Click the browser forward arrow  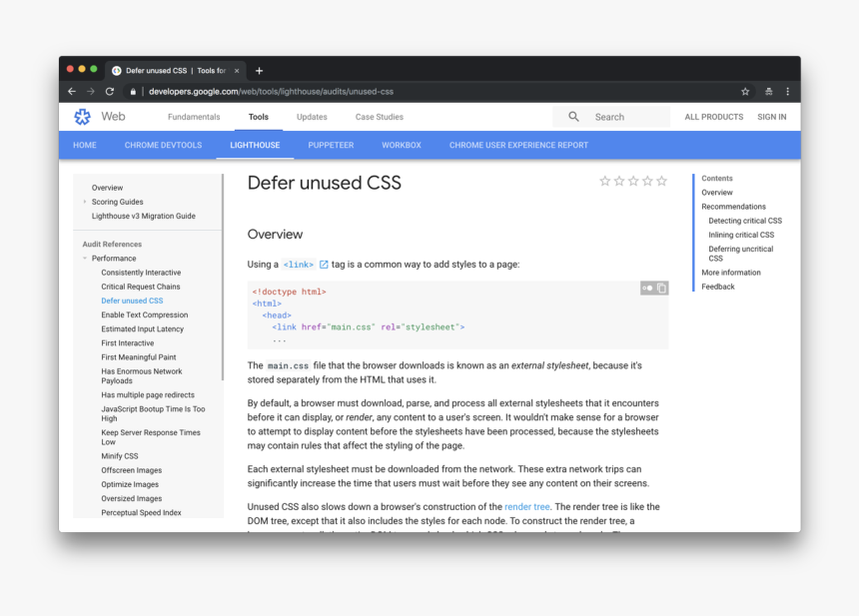pyautogui.click(x=90, y=92)
